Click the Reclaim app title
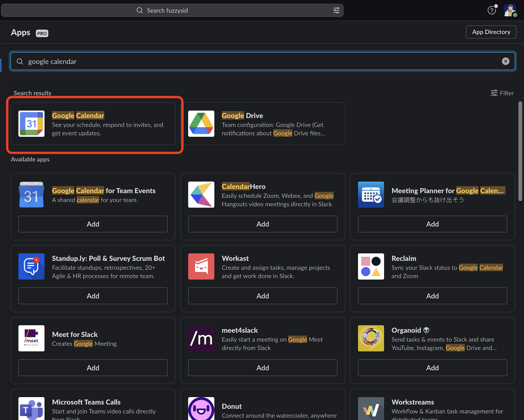This screenshot has height=420, width=524. click(404, 258)
